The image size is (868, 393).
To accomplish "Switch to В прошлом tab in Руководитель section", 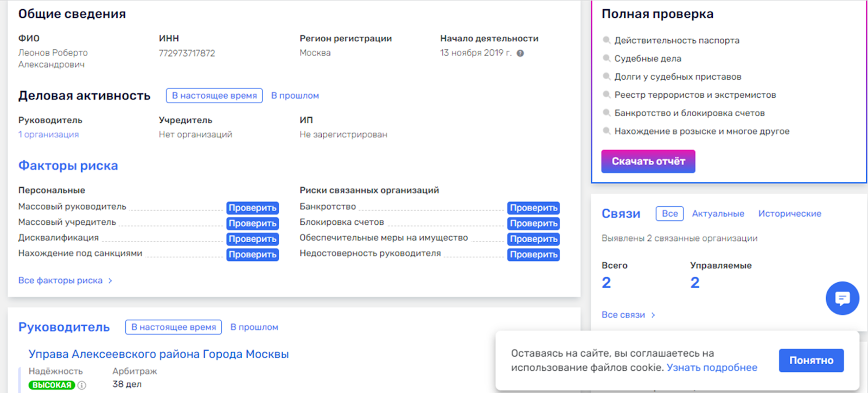I will click(254, 327).
